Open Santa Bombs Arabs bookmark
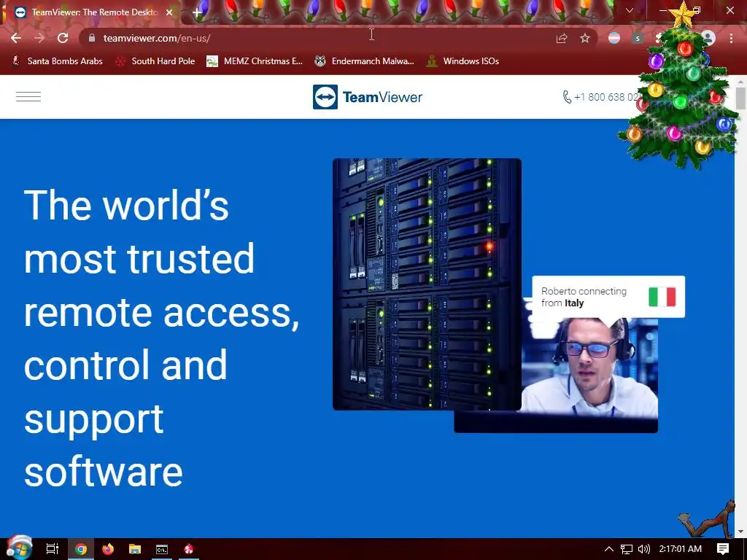 [x=57, y=61]
